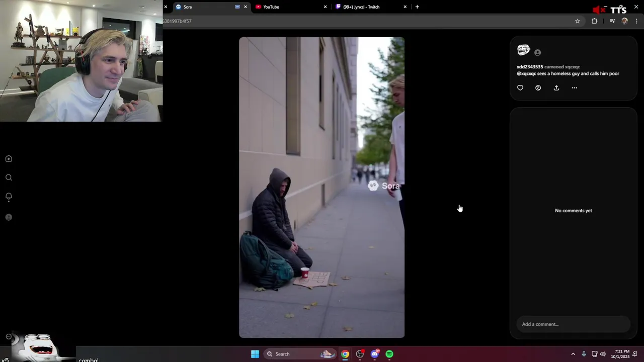The image size is (644, 362).
Task: Click the tab audio indicator on Sora tab
Action: coord(237,7)
